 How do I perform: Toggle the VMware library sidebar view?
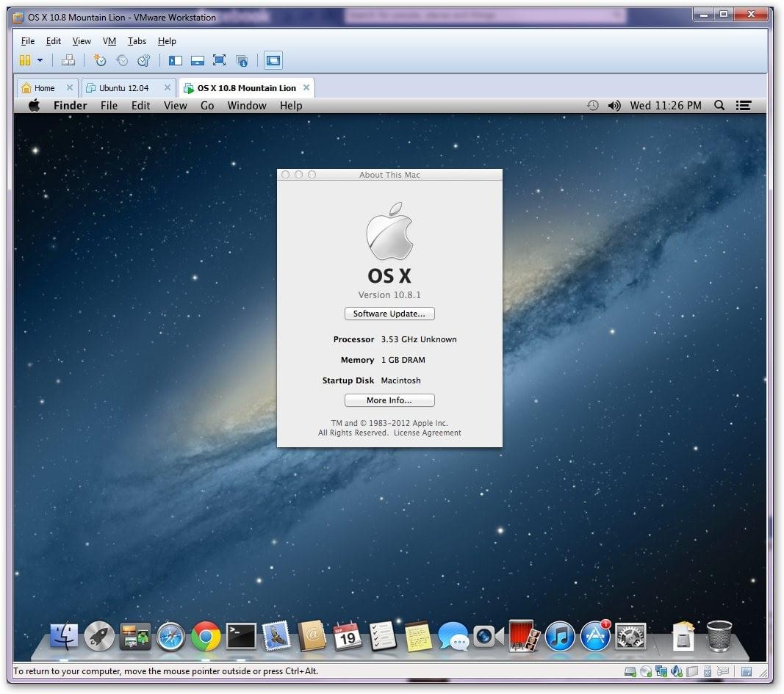tap(175, 60)
